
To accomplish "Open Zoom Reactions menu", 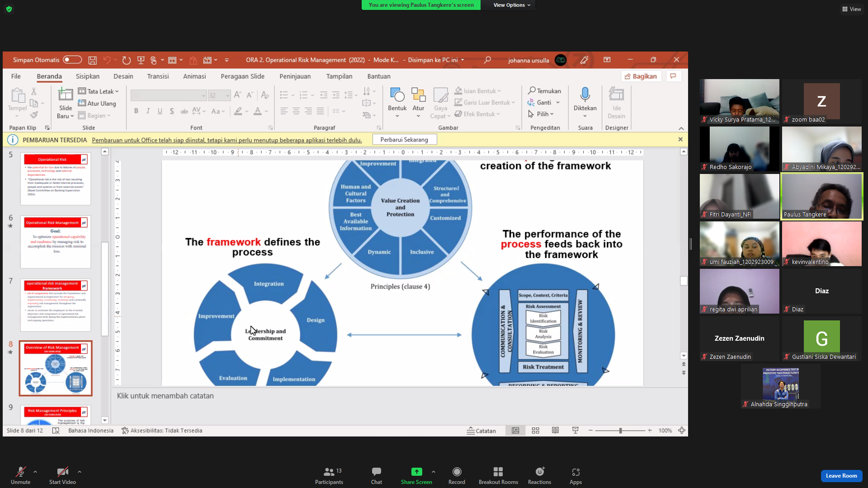I will click(539, 476).
